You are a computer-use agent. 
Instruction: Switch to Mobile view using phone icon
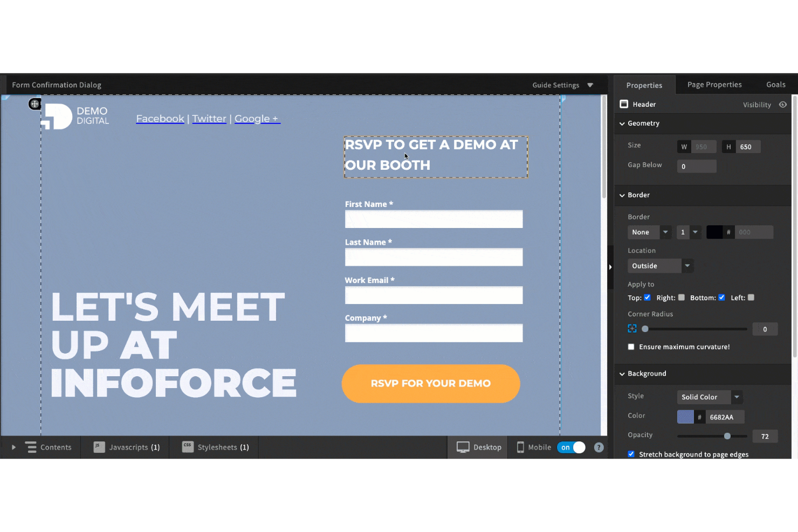click(x=520, y=447)
